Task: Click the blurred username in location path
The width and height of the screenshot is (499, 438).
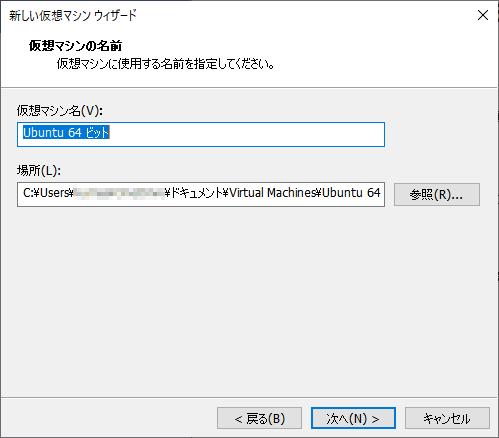Action: [119, 193]
